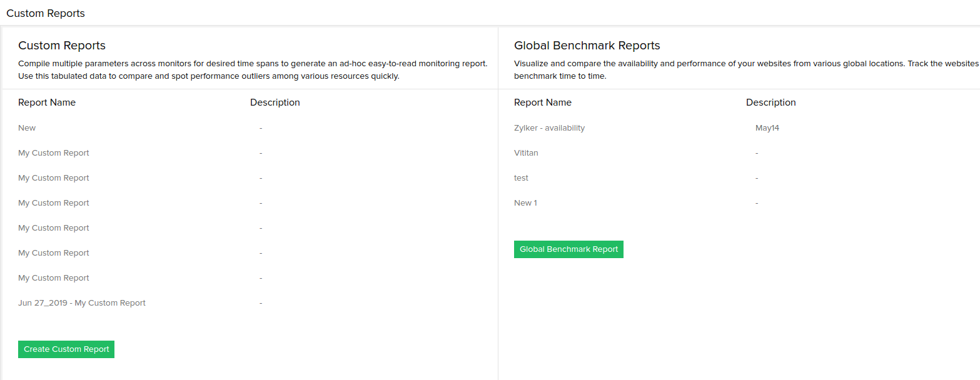Click the "Create Custom Report" button
This screenshot has width=980, height=380.
click(66, 349)
